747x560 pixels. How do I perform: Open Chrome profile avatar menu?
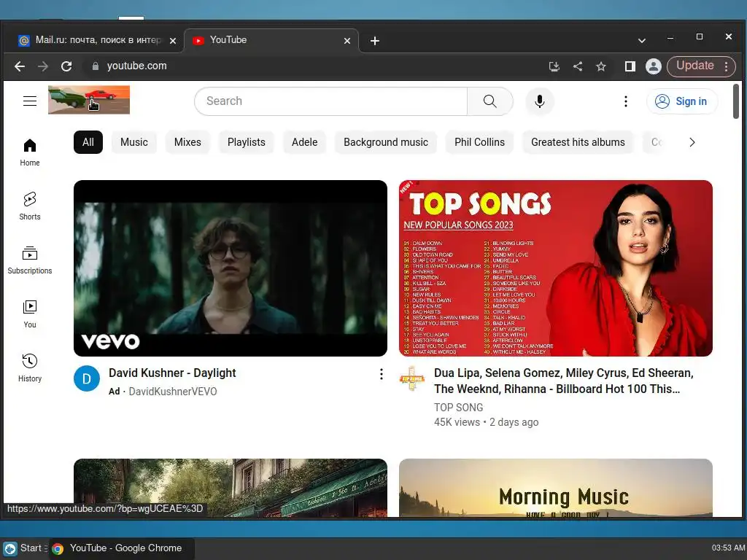point(653,66)
